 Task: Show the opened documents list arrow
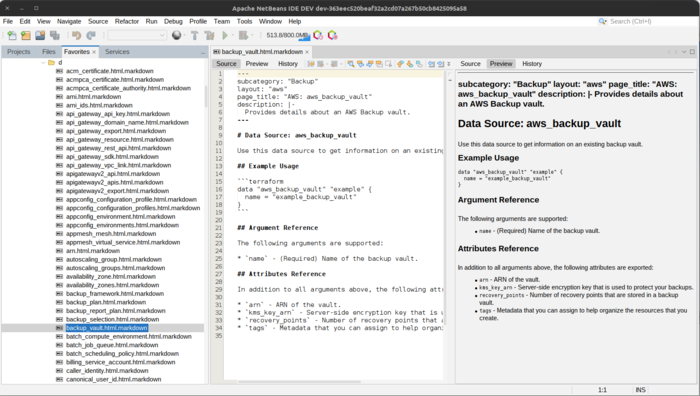click(x=684, y=52)
